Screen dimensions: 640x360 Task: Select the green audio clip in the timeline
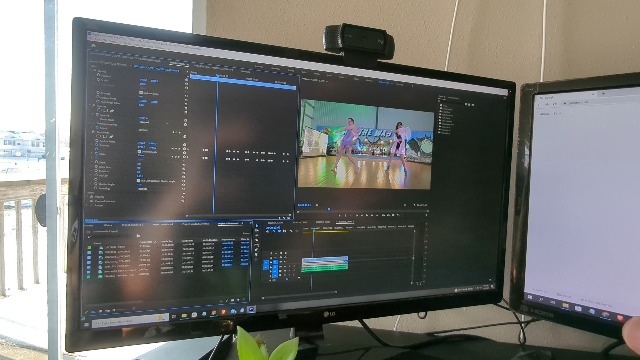coord(325,268)
